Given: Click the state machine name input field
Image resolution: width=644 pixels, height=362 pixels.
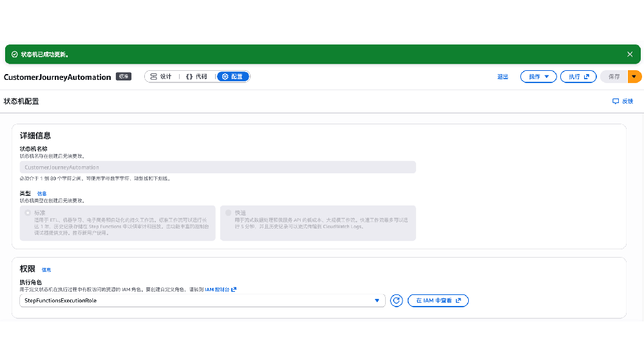Looking at the screenshot, I should click(x=218, y=167).
